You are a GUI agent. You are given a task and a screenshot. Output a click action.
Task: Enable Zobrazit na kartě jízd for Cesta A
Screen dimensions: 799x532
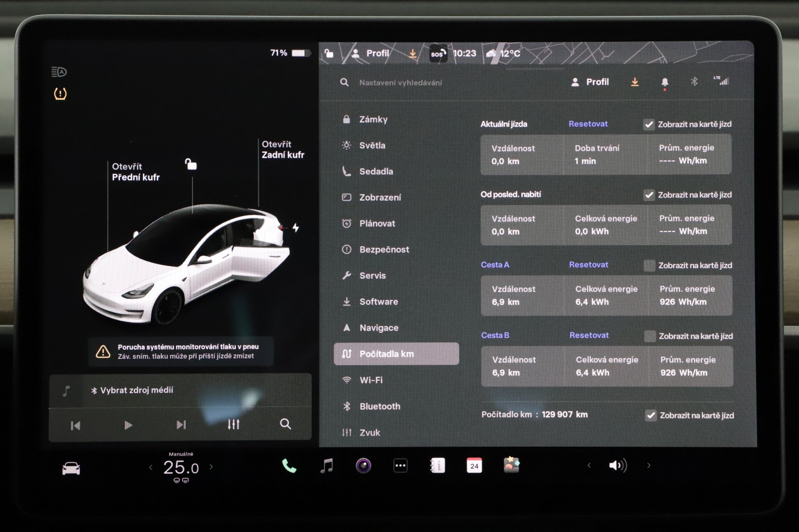coord(649,266)
